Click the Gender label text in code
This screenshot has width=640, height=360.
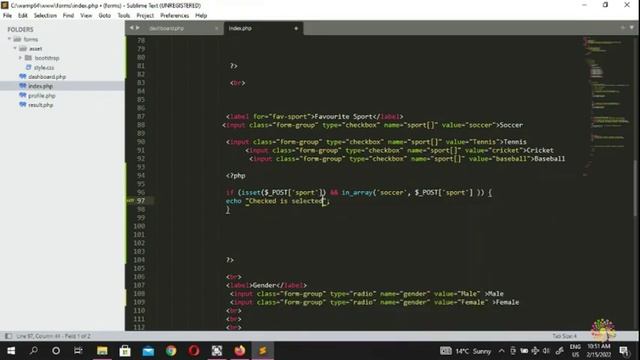[264, 285]
